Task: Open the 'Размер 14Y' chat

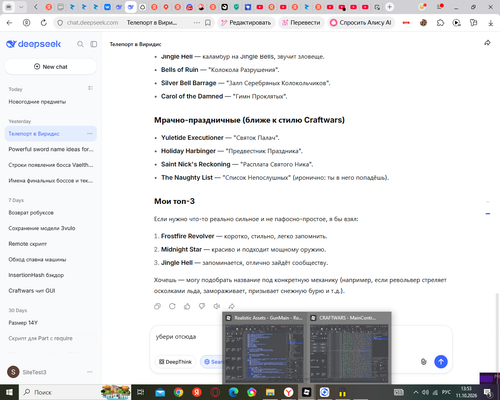Action: point(51,323)
